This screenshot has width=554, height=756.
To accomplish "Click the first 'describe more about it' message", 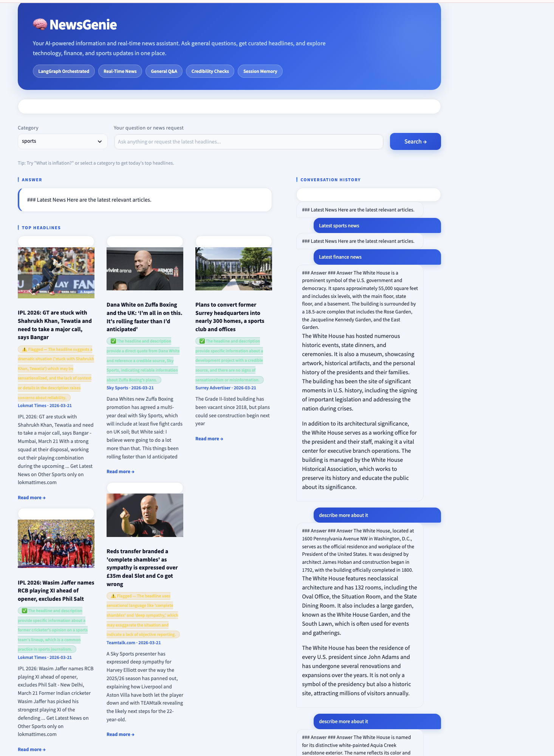I will (377, 515).
